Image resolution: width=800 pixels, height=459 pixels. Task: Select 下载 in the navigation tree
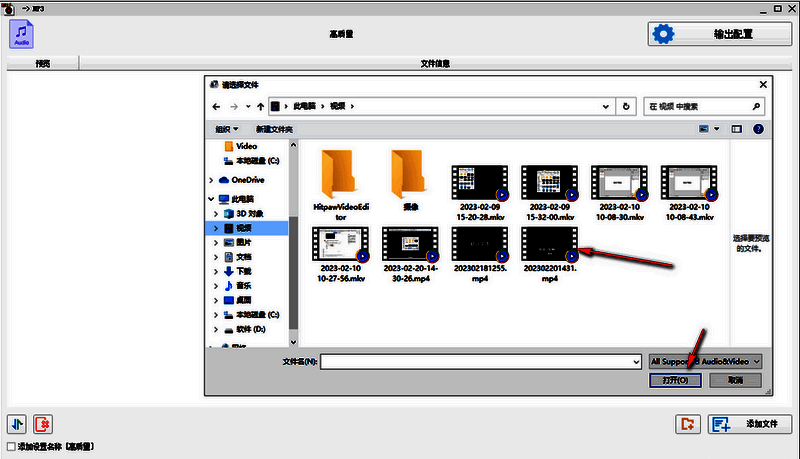245,271
